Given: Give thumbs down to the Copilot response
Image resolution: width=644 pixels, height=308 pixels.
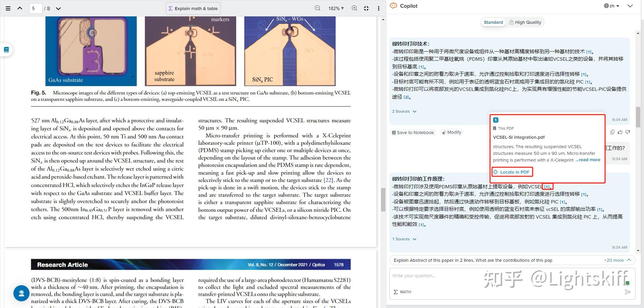Looking at the screenshot, I should point(628,132).
